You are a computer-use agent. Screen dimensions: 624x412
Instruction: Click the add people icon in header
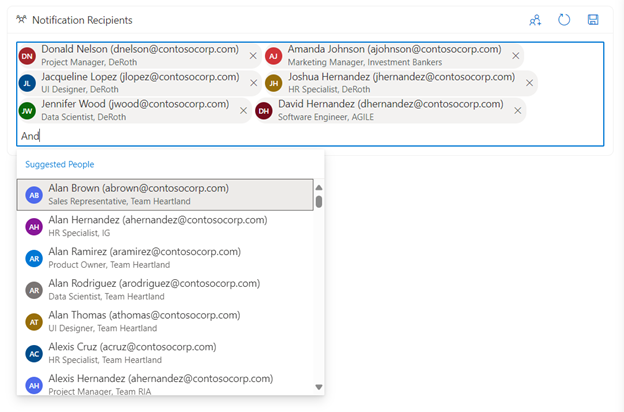(x=535, y=20)
